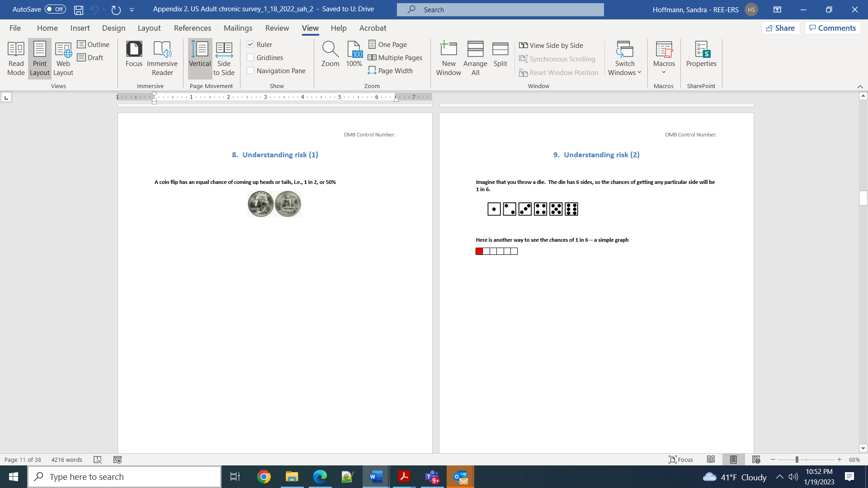Collapse the ribbon with chevron
The image size is (868, 488).
pos(860,86)
